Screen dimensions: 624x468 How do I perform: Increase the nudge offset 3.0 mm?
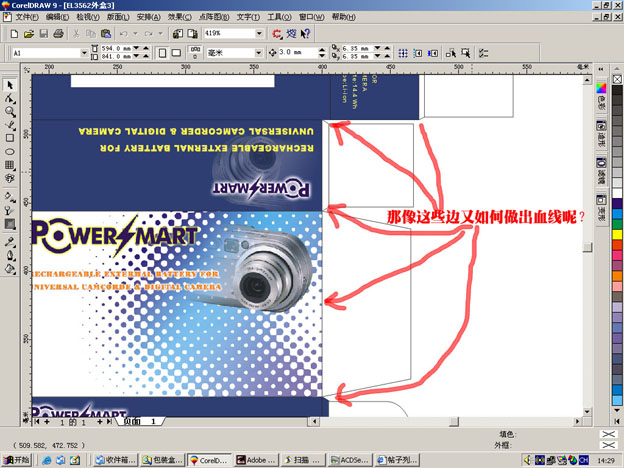pyautogui.click(x=322, y=50)
